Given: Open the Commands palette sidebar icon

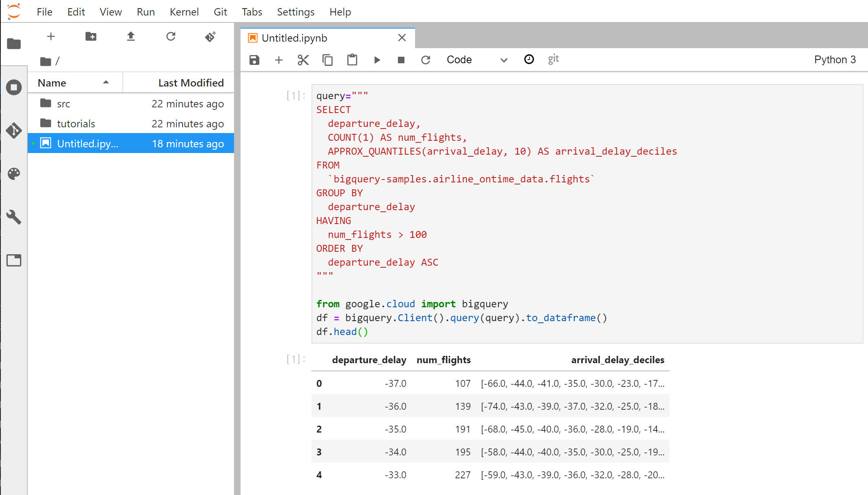Looking at the screenshot, I should pos(14,174).
